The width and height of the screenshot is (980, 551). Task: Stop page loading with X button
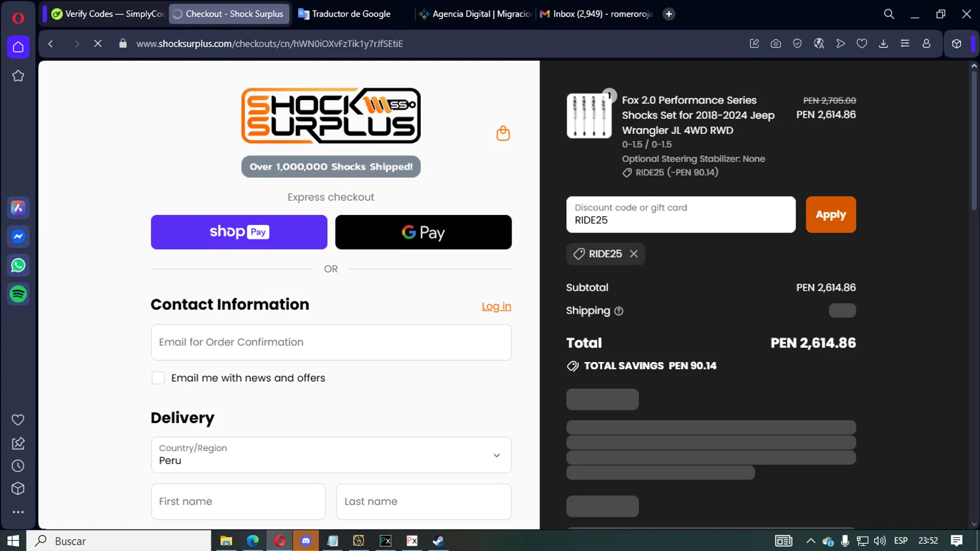point(97,44)
